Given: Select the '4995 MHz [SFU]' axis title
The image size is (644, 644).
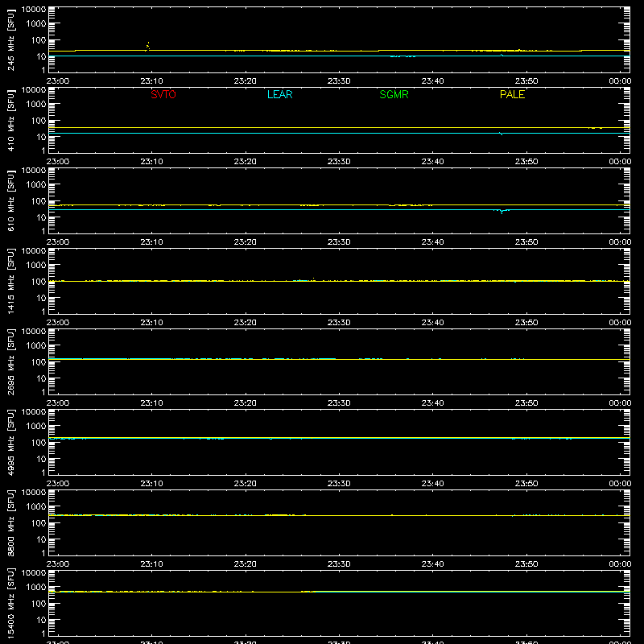Looking at the screenshot, I should (x=10, y=442).
